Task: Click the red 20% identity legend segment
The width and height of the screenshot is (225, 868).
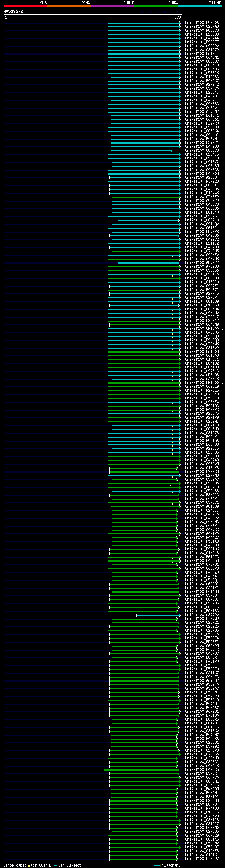Action: point(25,6)
